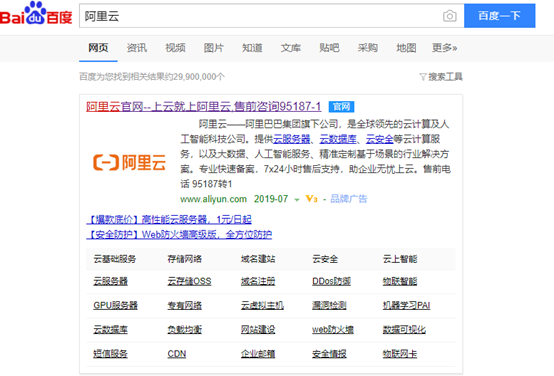Viewport: 554px width, 376px height.
Task: Open 短信服务 link
Action: tap(111, 354)
